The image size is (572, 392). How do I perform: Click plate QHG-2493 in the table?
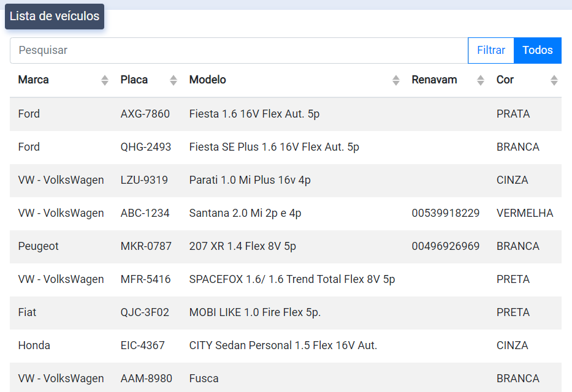pyautogui.click(x=146, y=147)
